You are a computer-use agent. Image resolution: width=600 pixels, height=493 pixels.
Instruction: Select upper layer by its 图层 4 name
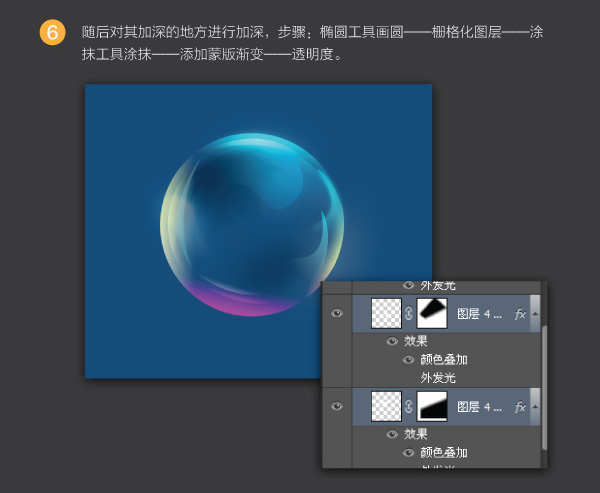(480, 313)
